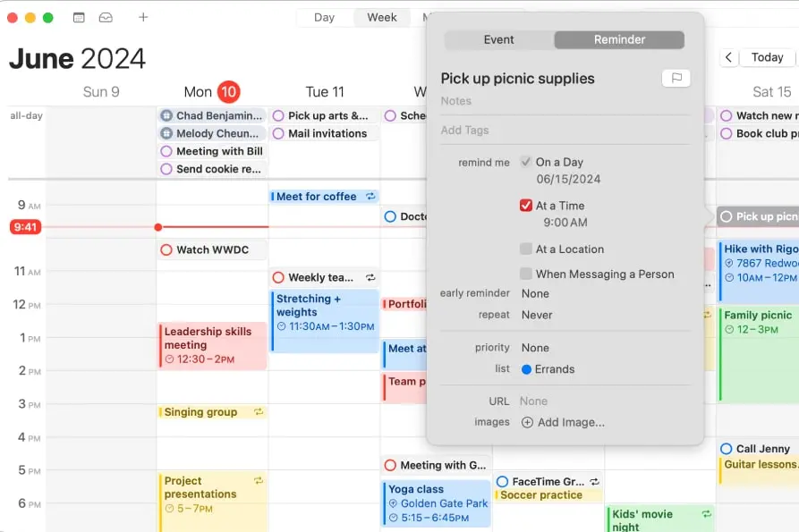Switch to the Event tab
This screenshot has width=799, height=532.
tap(499, 39)
